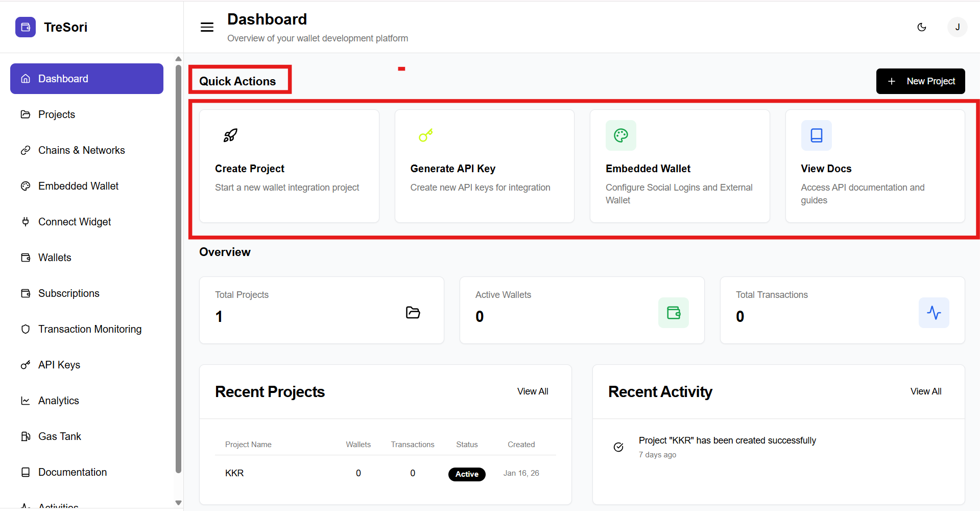Select Gas Tank in the sidebar
The image size is (980, 511).
pos(59,436)
